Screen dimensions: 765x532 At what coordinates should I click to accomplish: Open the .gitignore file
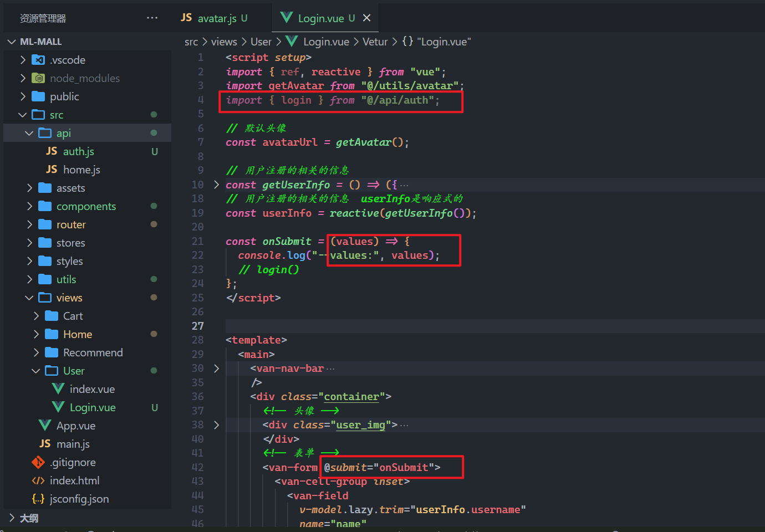click(x=73, y=462)
